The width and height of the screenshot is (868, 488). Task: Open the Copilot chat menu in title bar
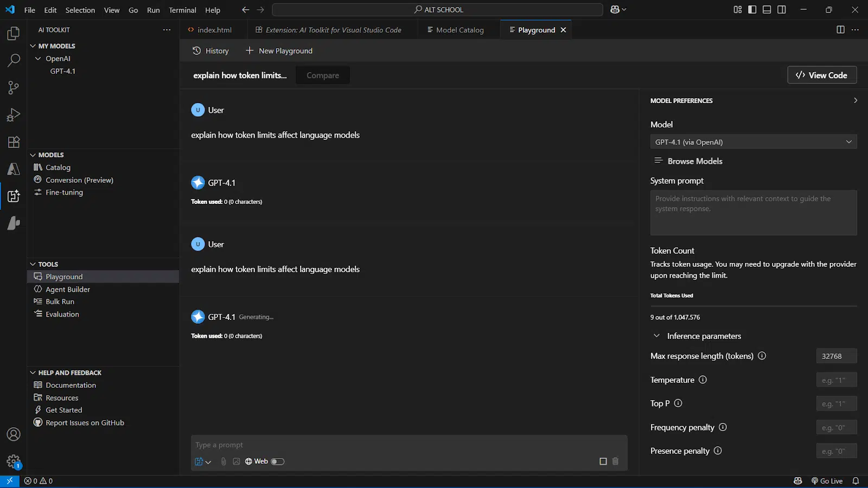pyautogui.click(x=618, y=9)
